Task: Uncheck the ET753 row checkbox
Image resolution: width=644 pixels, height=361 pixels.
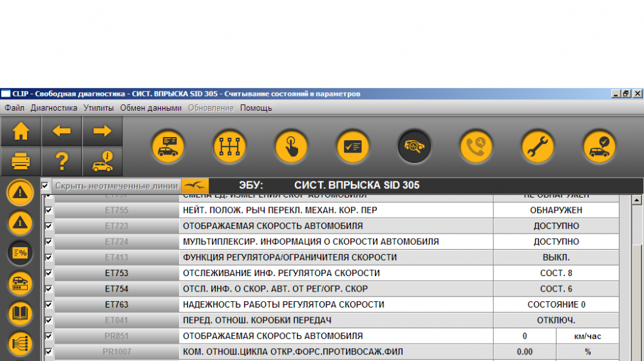Action: tap(48, 273)
